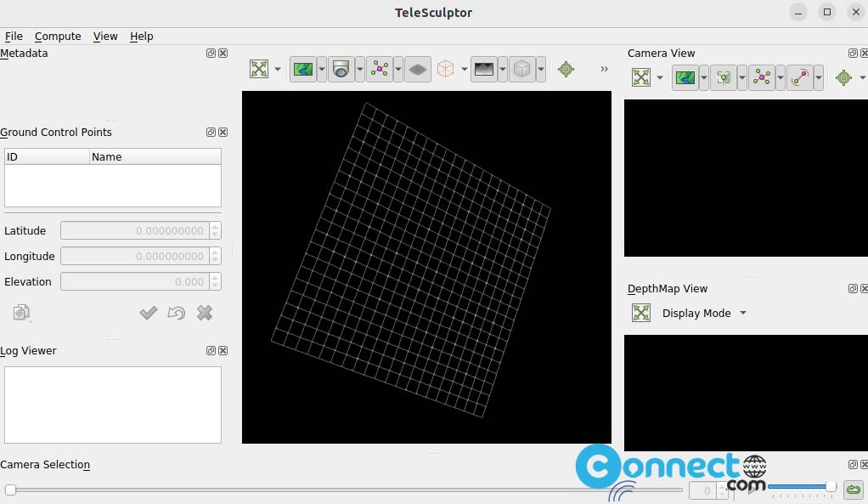Toggle image display in the World View toolbar

[x=303, y=69]
